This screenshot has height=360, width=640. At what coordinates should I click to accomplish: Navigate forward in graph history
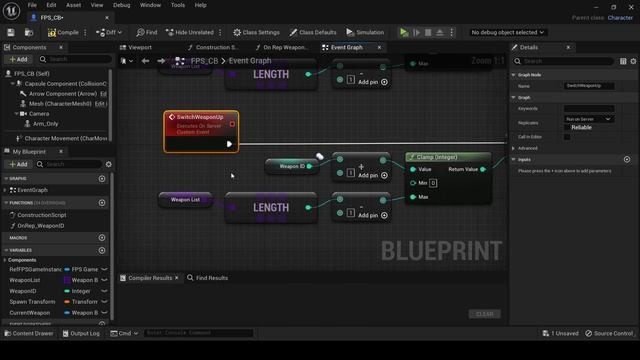pos(161,61)
